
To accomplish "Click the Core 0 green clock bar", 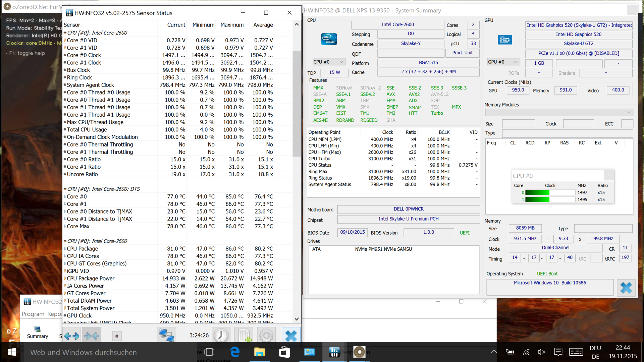I will (x=550, y=192).
